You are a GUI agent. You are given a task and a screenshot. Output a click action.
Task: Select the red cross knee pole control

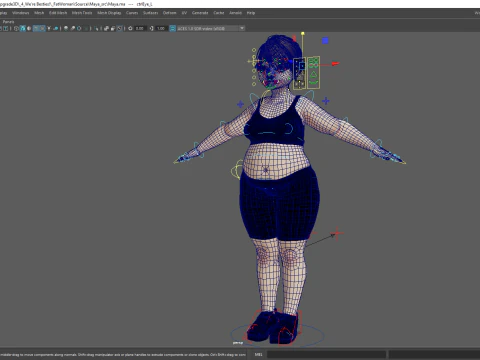[337, 233]
